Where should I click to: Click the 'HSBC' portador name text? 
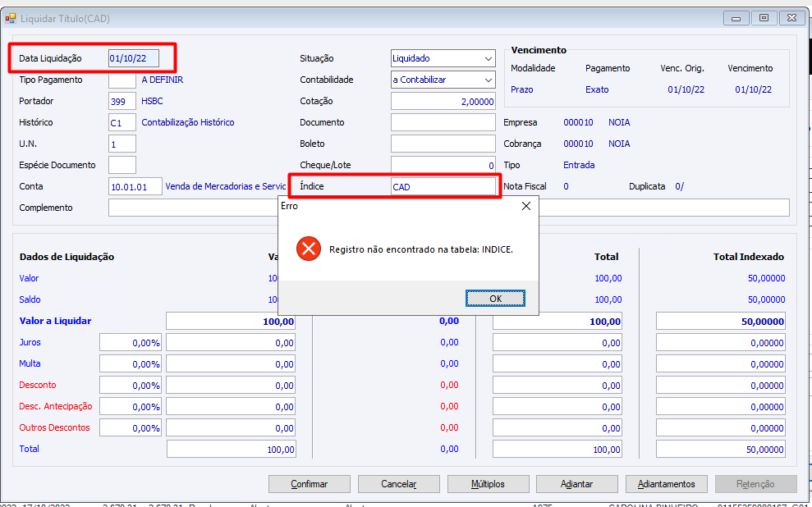pos(152,102)
